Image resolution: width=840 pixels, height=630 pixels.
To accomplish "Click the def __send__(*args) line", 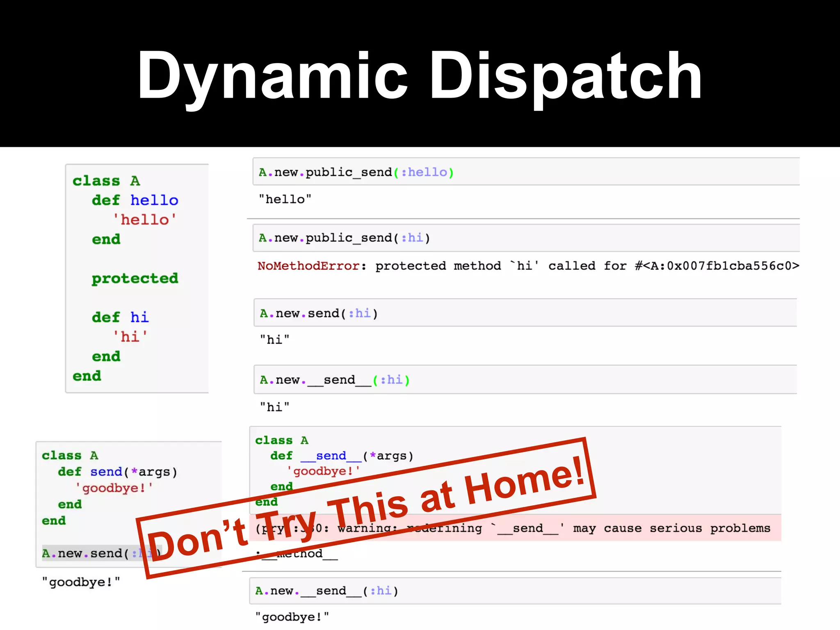I will [341, 456].
